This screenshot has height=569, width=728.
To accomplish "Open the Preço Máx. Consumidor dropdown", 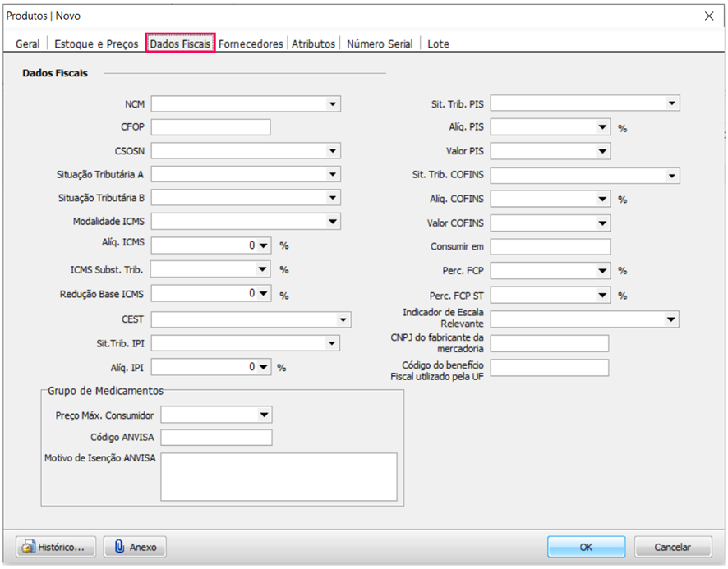I will click(x=264, y=415).
